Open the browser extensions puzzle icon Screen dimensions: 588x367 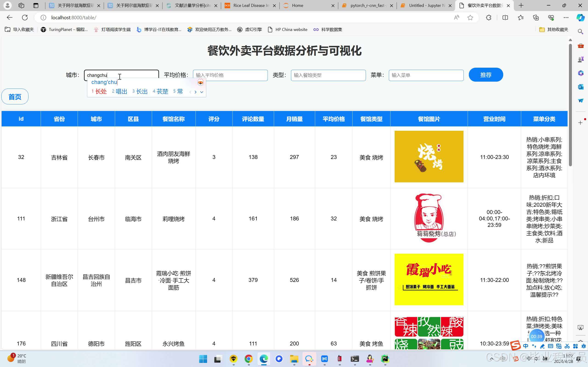[489, 17]
